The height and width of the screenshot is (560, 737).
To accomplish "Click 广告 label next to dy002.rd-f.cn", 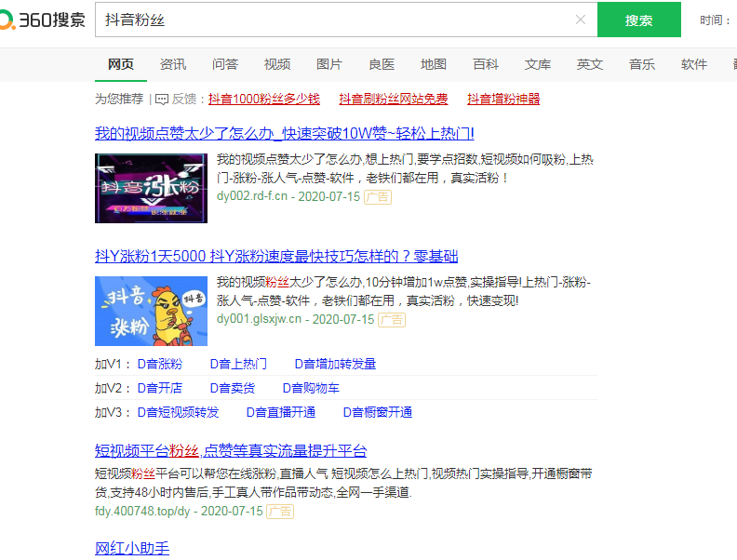I will point(378,197).
